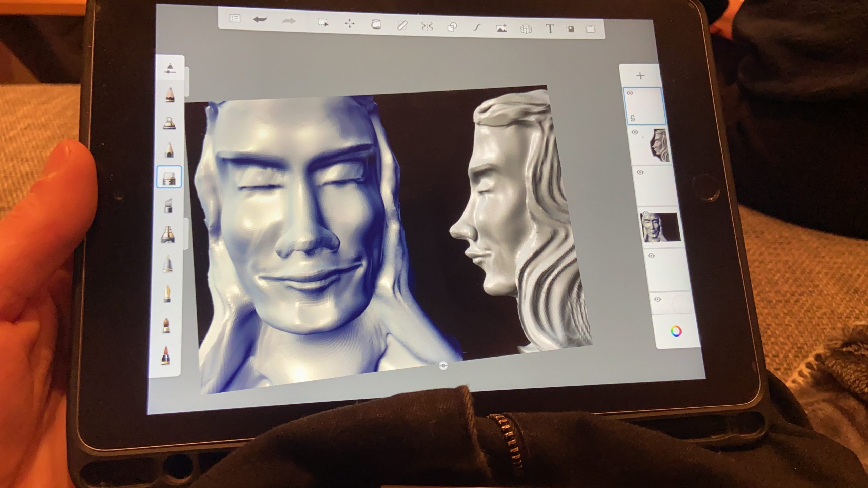
Task: Turn on Predictive Stroke curve
Action: click(477, 28)
